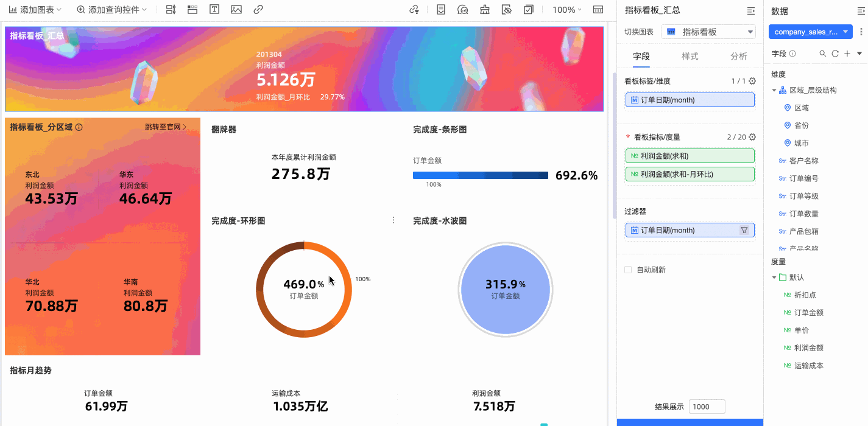
Task: Click the 结果展示 1000 input field
Action: pos(707,407)
